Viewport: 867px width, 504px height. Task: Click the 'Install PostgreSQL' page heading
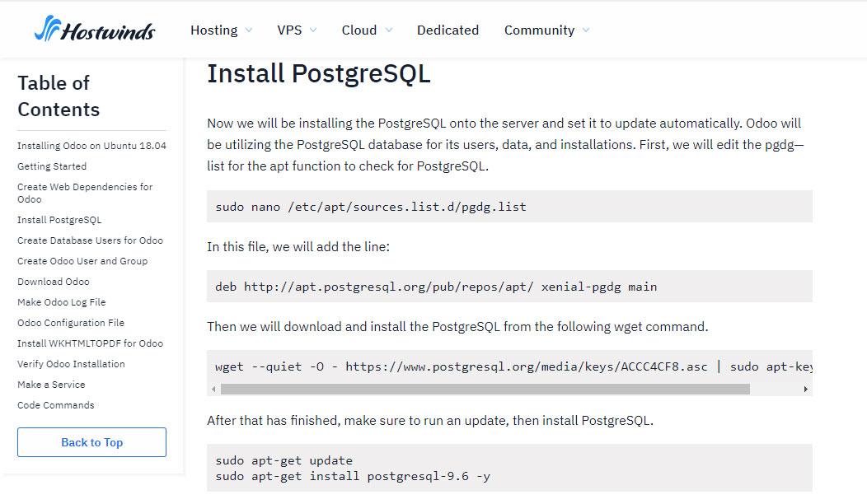click(318, 73)
